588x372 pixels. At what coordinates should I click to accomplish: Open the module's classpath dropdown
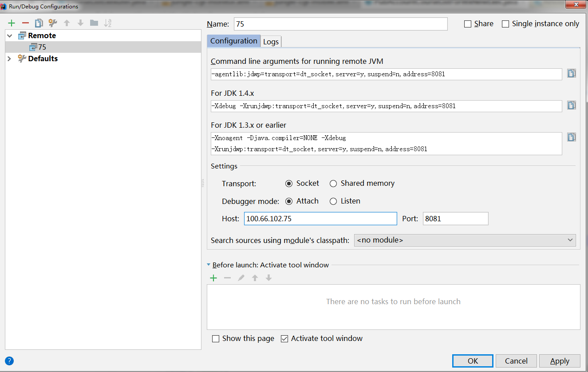[x=465, y=240]
